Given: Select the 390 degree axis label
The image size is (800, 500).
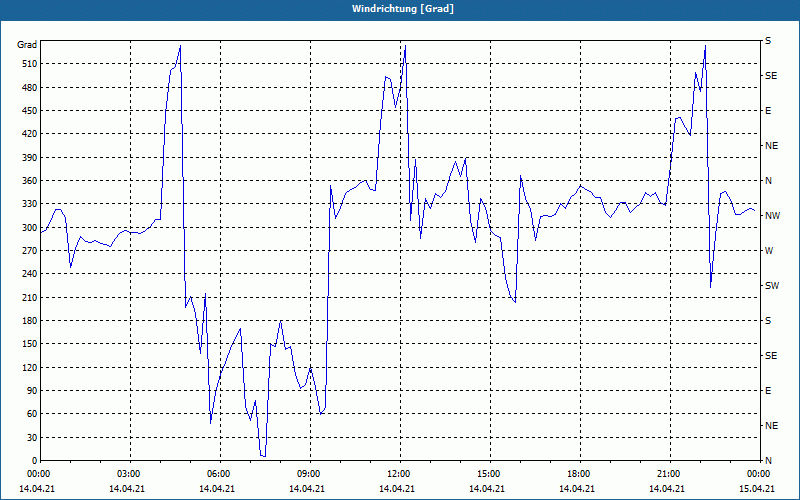Looking at the screenshot, I should [30, 158].
